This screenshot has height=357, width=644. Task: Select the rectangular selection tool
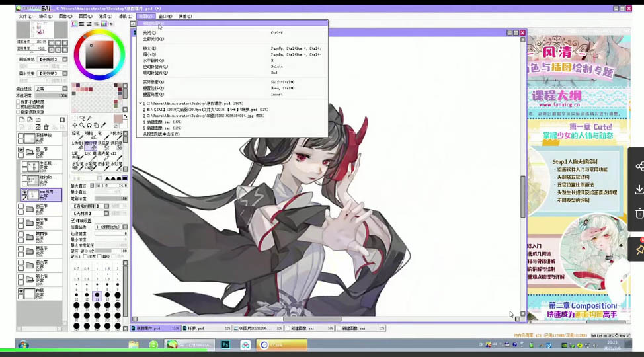point(75,119)
